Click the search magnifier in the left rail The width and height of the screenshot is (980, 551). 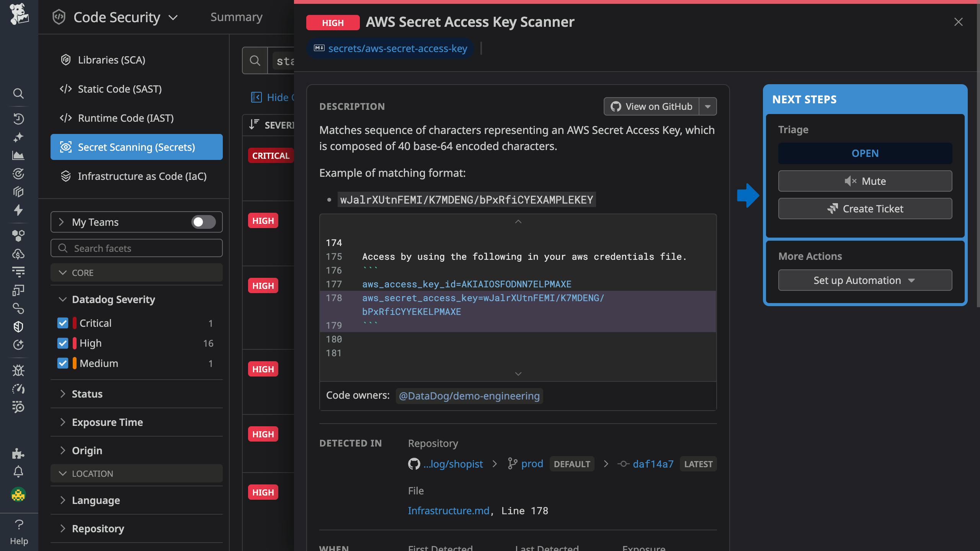19,94
